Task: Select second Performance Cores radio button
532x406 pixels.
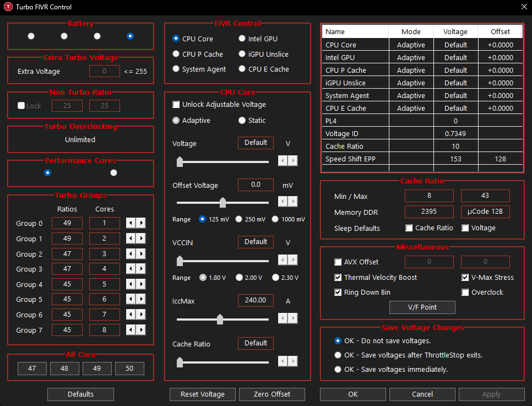Action: [x=113, y=173]
